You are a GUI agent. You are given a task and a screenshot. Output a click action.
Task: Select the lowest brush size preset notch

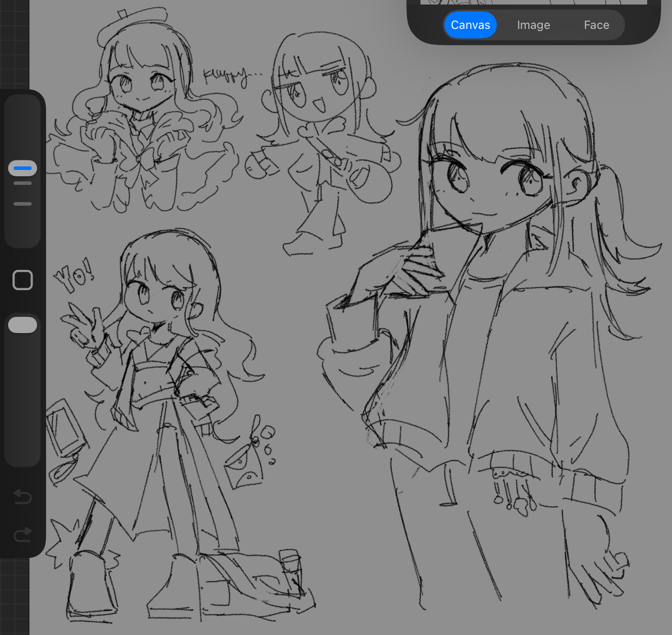(x=23, y=204)
